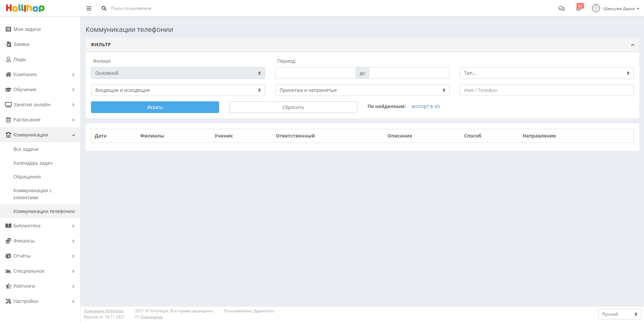Image resolution: width=644 pixels, height=323 pixels.
Task: Click the Коммуникации headset icon
Action: pyautogui.click(x=8, y=135)
